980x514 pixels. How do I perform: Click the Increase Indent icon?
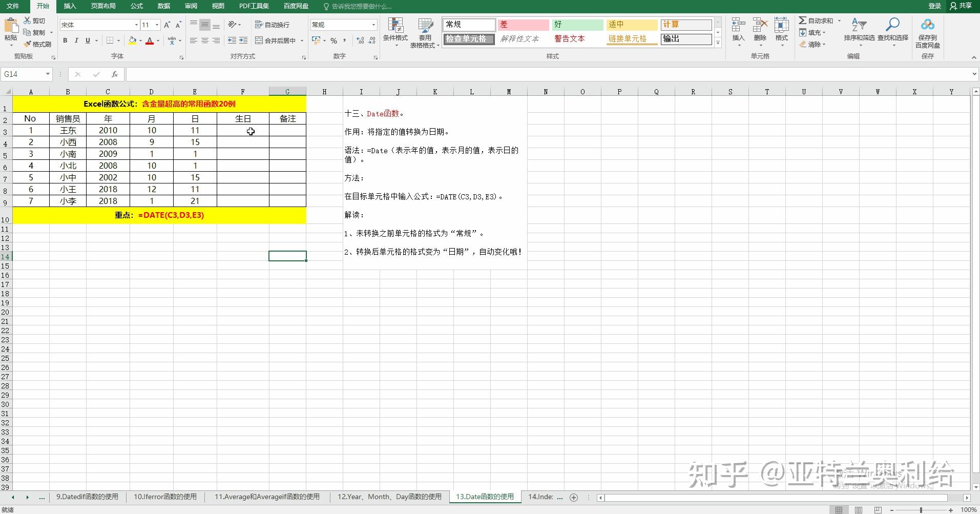(243, 40)
